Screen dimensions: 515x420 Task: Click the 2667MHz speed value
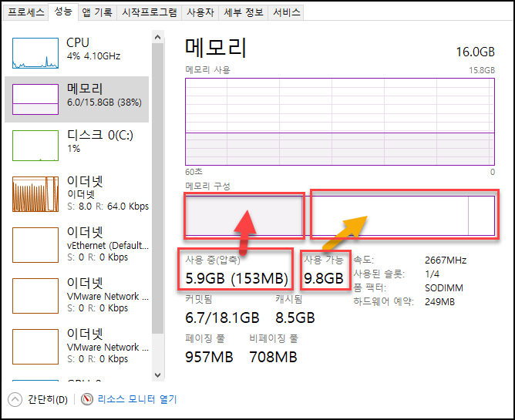click(x=446, y=260)
